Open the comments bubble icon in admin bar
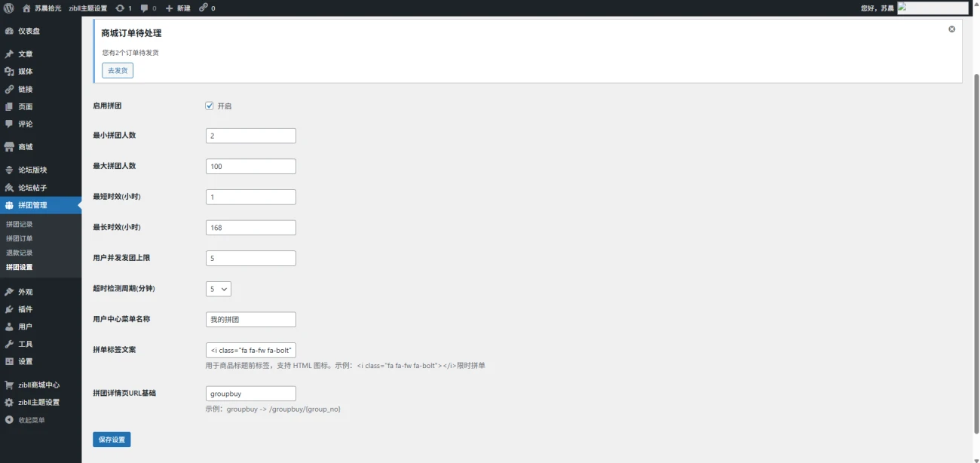The width and height of the screenshot is (980, 463). pyautogui.click(x=145, y=8)
